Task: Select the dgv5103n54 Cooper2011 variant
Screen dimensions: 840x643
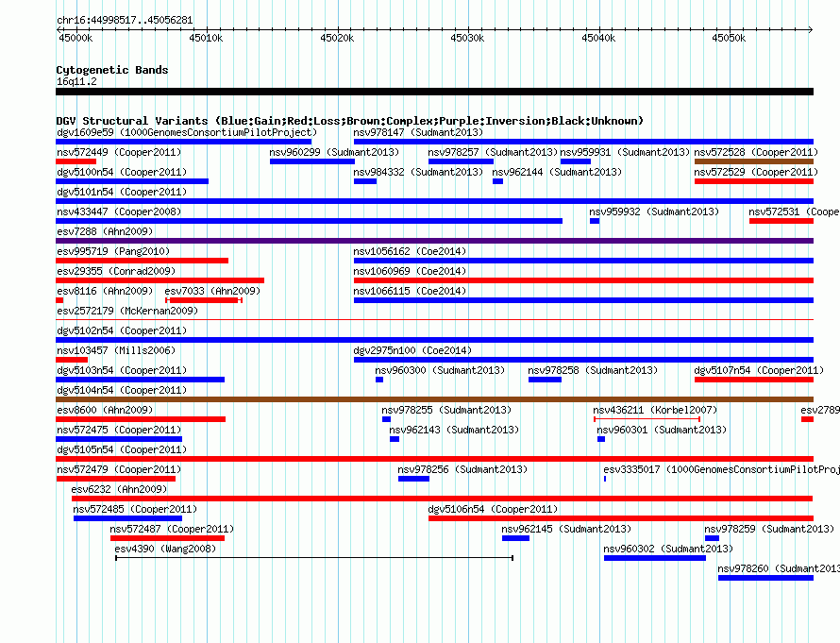Action: click(x=122, y=370)
